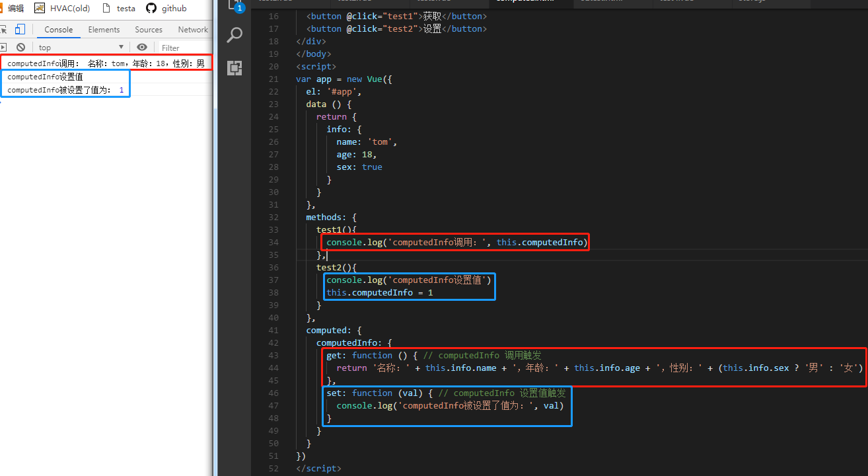This screenshot has height=476, width=868.
Task: Toggle the device toolbar in DevTools
Action: pos(20,30)
